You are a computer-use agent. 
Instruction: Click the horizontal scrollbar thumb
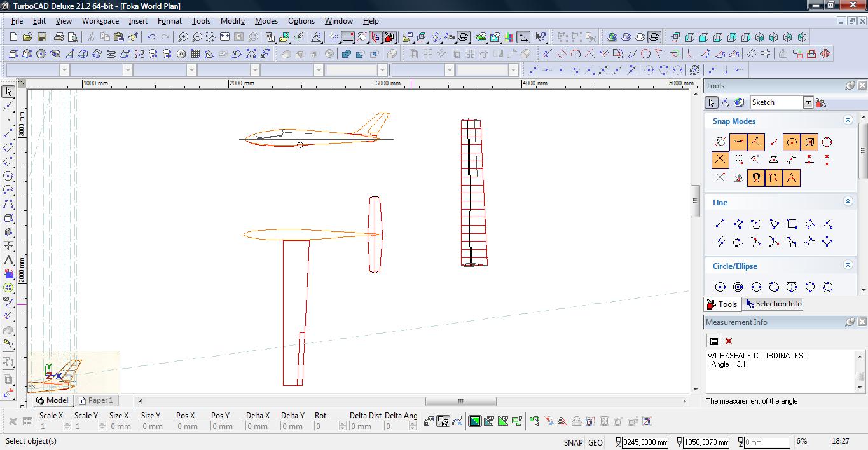coord(460,401)
